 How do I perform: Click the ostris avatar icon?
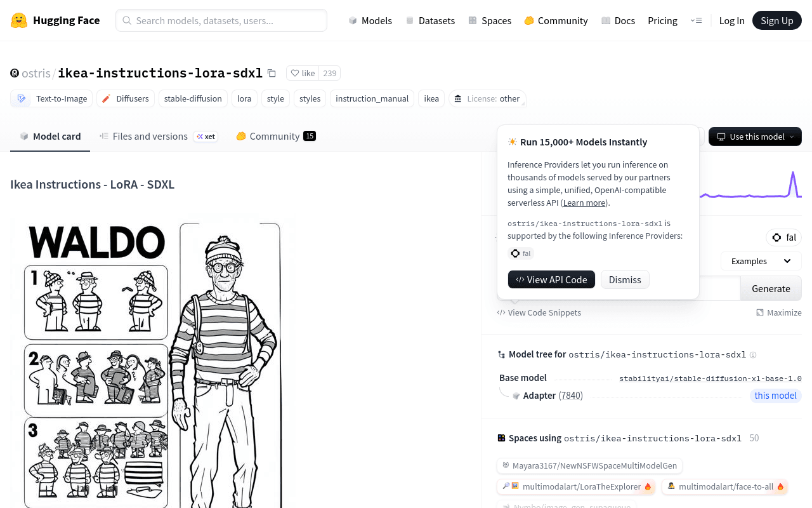[x=15, y=73]
